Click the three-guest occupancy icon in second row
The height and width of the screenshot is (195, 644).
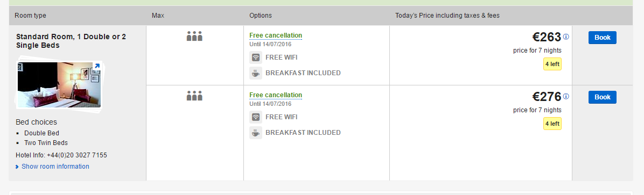coord(195,96)
